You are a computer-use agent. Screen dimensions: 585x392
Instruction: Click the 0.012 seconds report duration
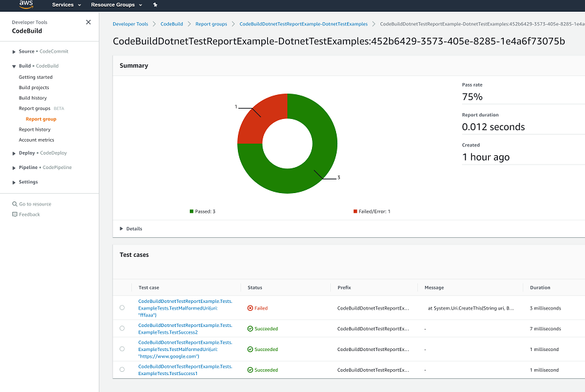click(x=493, y=127)
